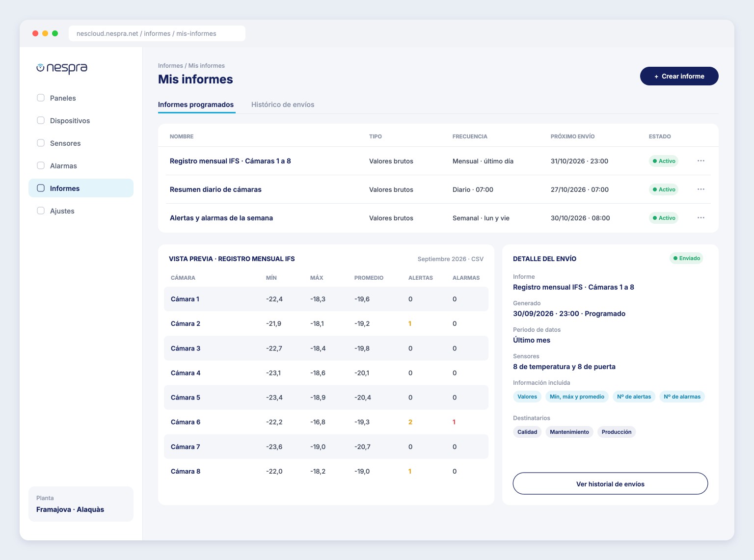Click the Sensores sidebar icon

(41, 143)
